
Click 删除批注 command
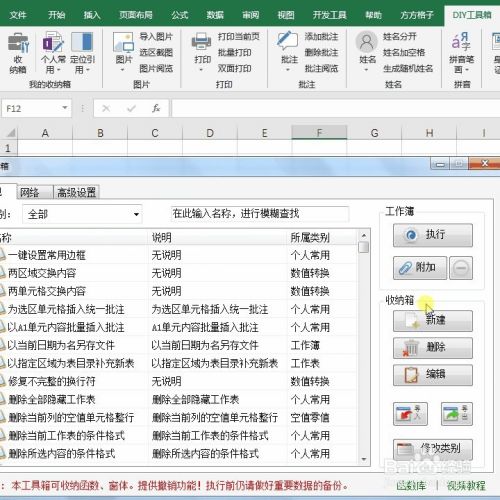pos(321,52)
